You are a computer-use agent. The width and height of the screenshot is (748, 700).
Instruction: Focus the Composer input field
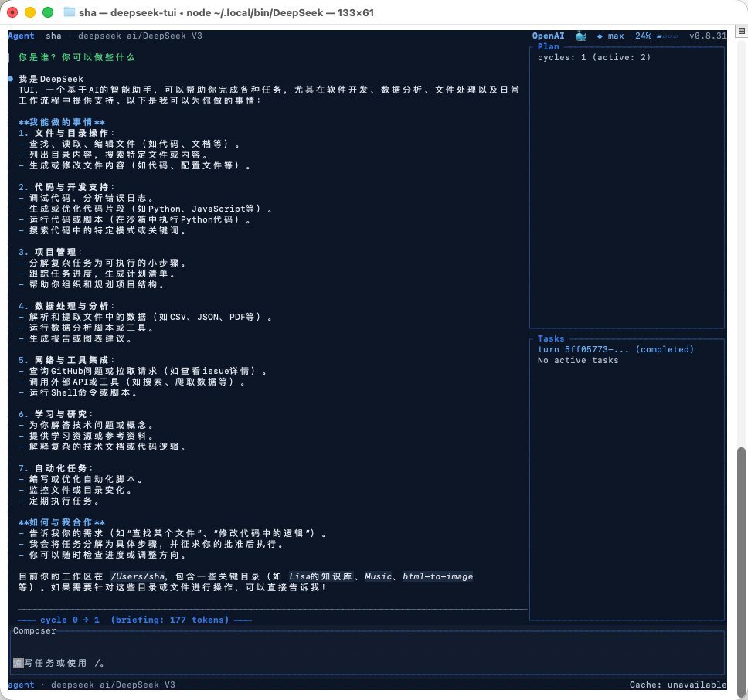tap(367, 653)
